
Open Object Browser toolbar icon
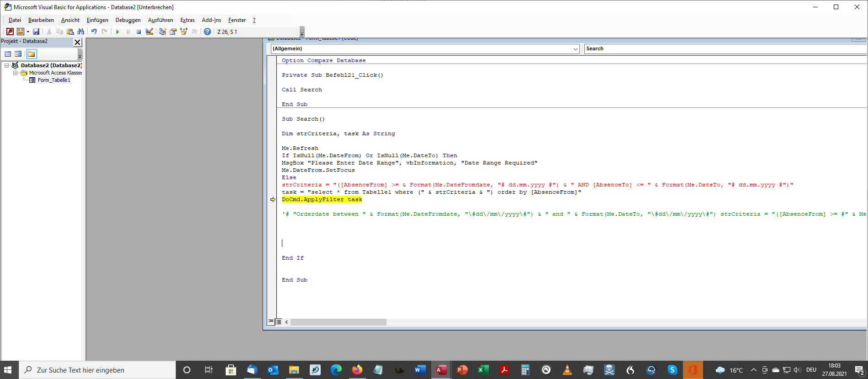tap(184, 32)
